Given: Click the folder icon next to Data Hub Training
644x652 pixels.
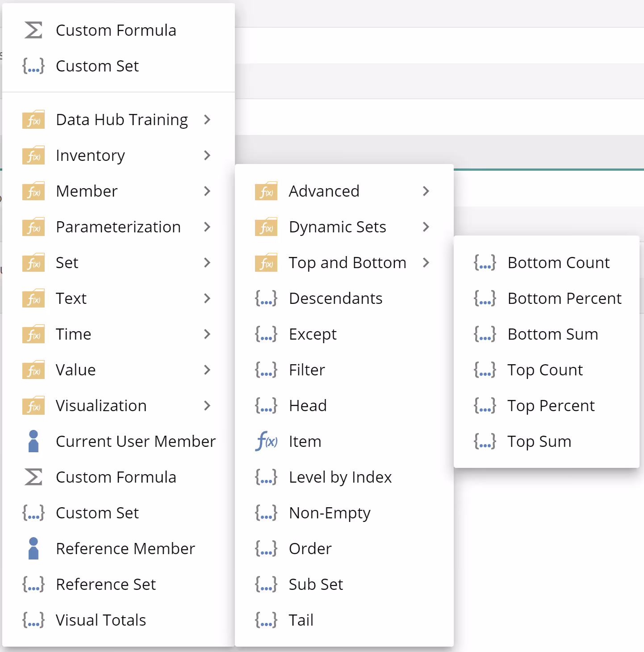Looking at the screenshot, I should pyautogui.click(x=33, y=120).
